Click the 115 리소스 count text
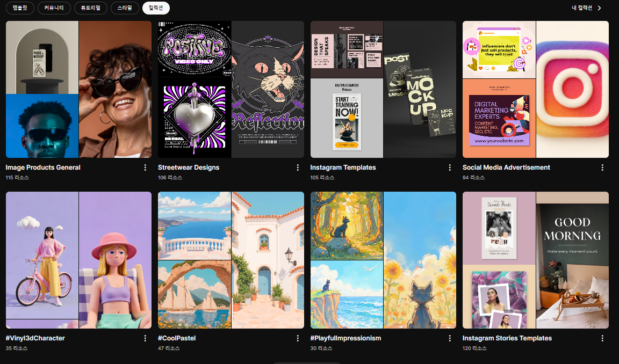 (x=17, y=178)
